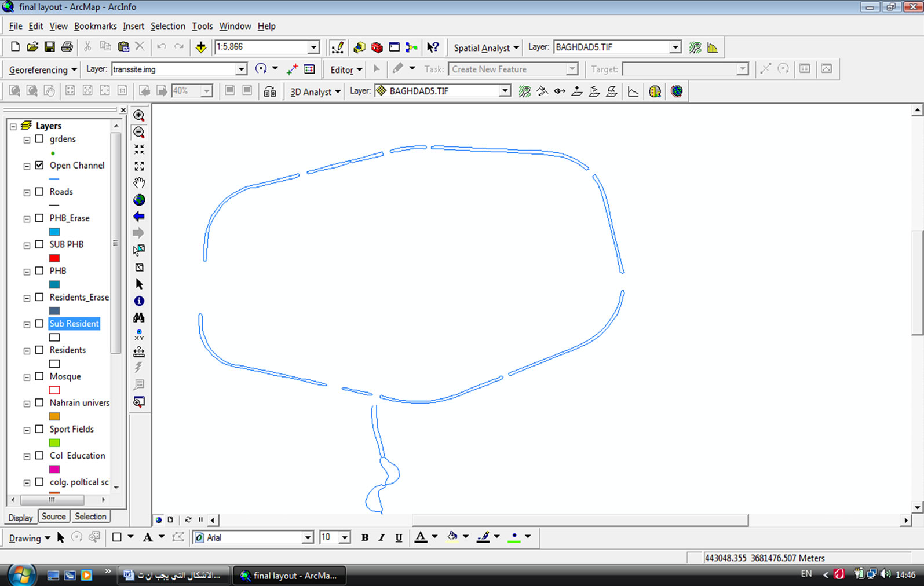The width and height of the screenshot is (924, 586).
Task: Expand the transsite.img layer dropdown
Action: (241, 69)
